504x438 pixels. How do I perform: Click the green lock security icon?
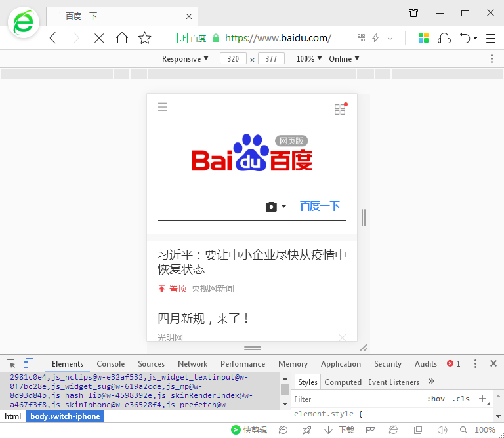216,38
